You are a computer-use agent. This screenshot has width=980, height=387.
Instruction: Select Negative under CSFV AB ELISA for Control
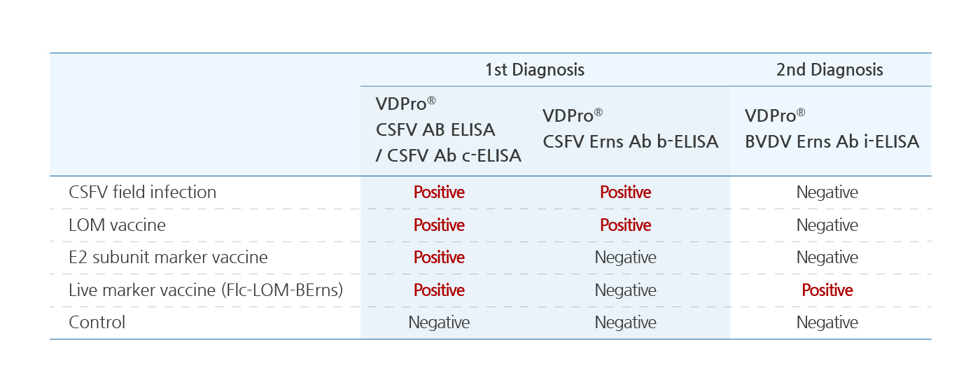click(439, 323)
